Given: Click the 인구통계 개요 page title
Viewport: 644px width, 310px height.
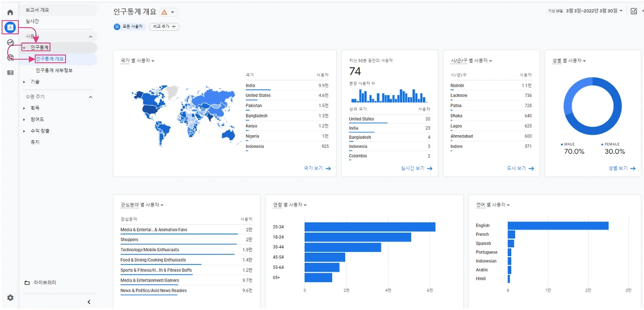Looking at the screenshot, I should (135, 12).
